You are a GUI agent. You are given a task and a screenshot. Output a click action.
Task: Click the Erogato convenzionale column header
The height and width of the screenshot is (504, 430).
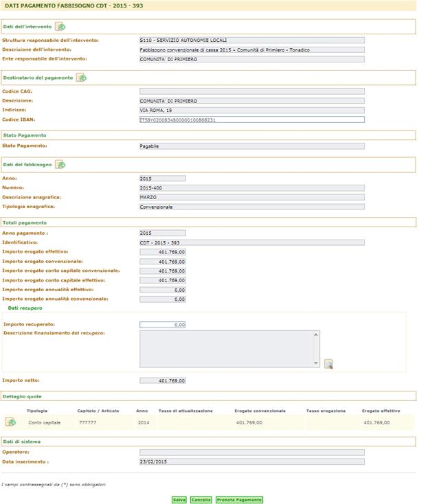260,411
